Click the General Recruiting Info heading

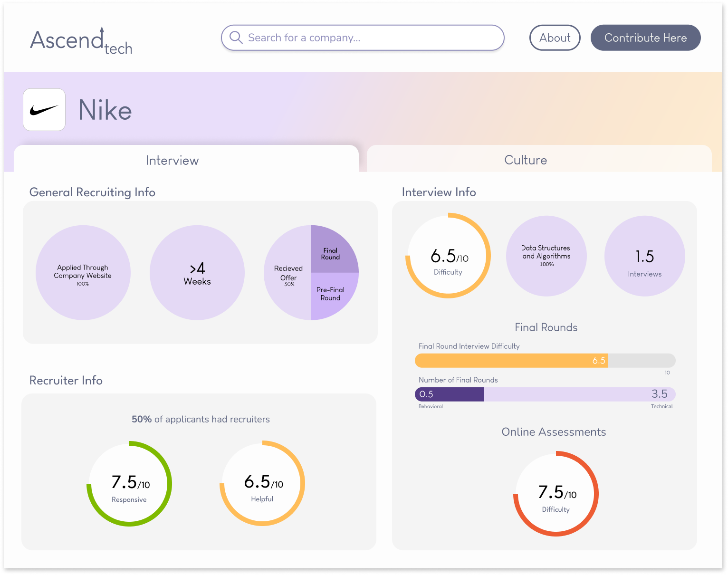tap(92, 192)
